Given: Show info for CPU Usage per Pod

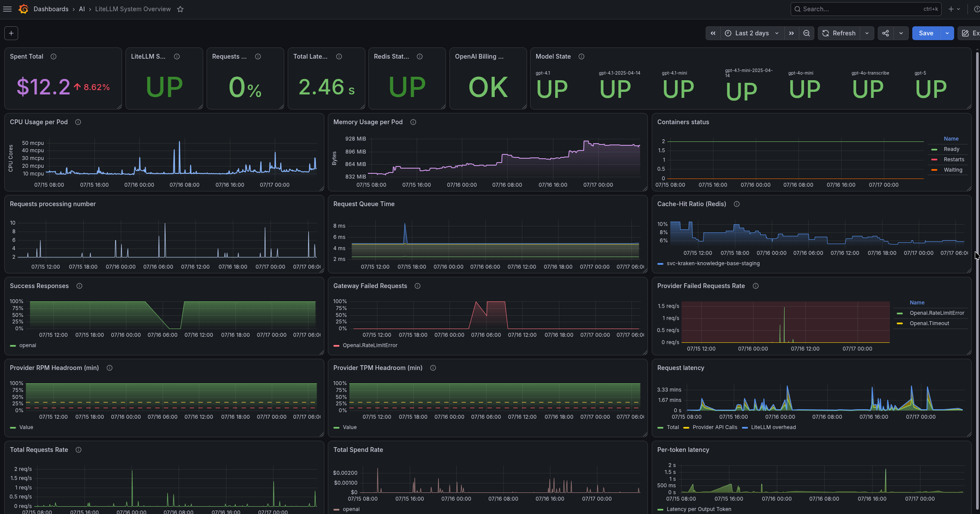Looking at the screenshot, I should [x=78, y=122].
